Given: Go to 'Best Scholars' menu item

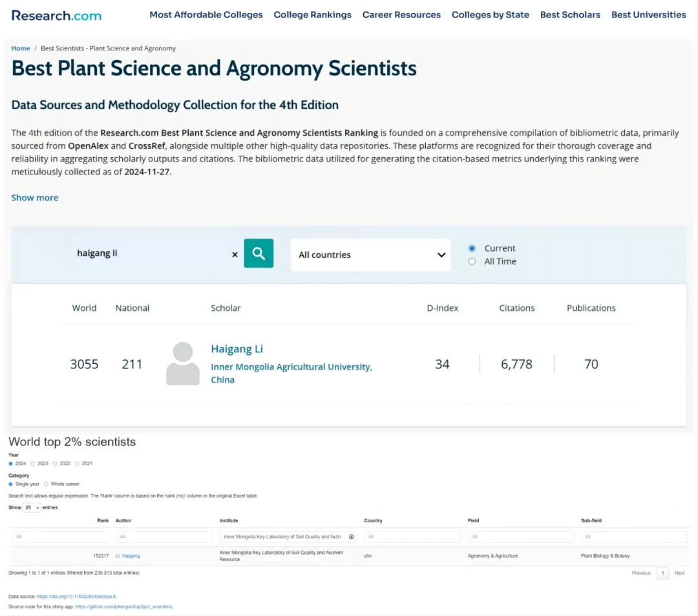Looking at the screenshot, I should (570, 15).
